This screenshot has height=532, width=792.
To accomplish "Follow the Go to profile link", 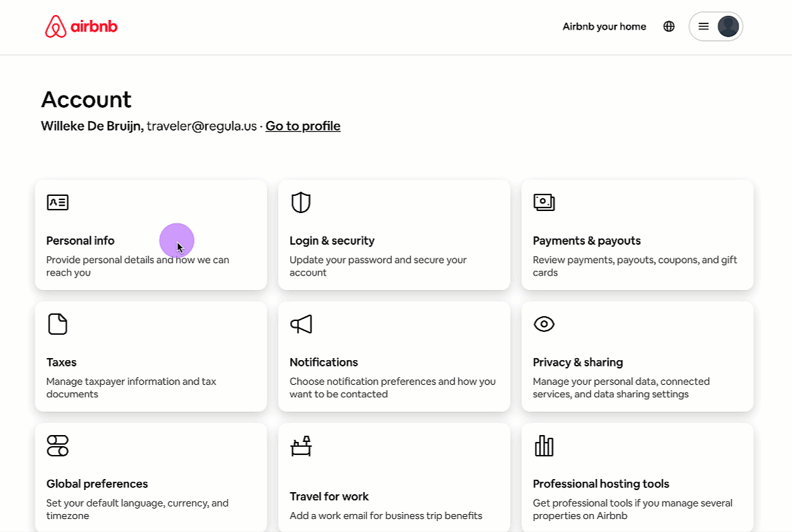I will [302, 126].
